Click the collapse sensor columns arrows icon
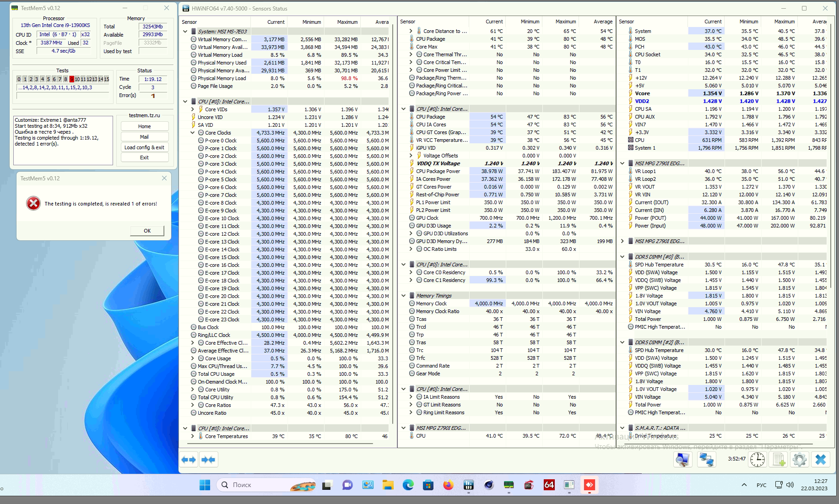839x504 pixels. 208,460
